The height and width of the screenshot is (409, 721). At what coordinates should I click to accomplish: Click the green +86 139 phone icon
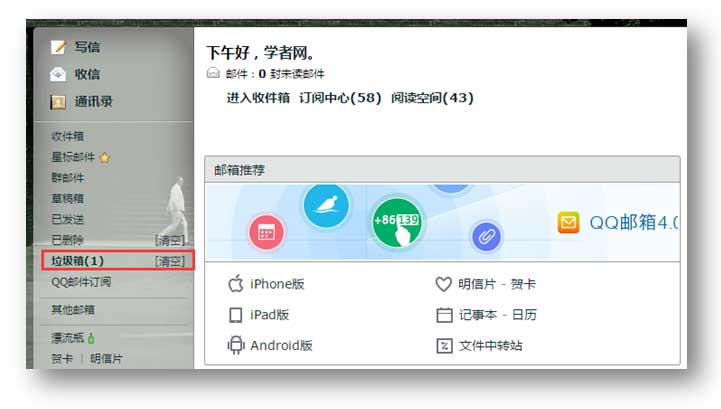point(397,223)
